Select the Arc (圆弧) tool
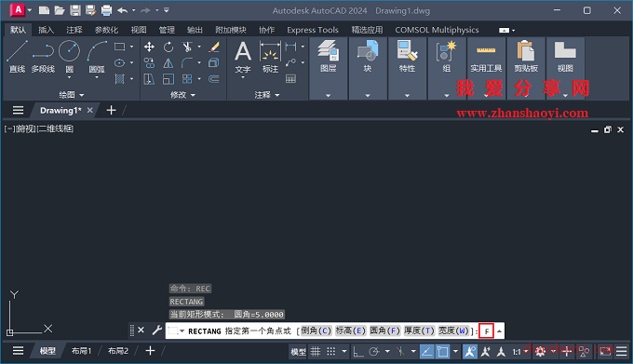The image size is (633, 364). (x=97, y=58)
